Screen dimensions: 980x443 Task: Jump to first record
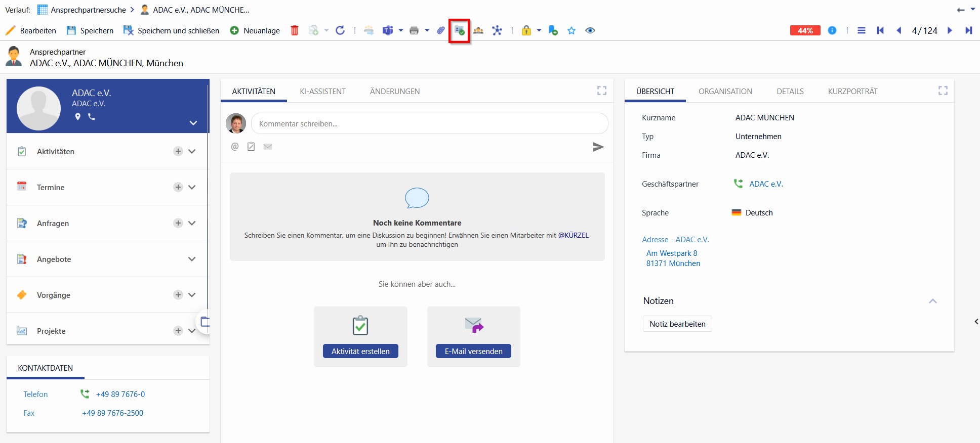pyautogui.click(x=880, y=30)
